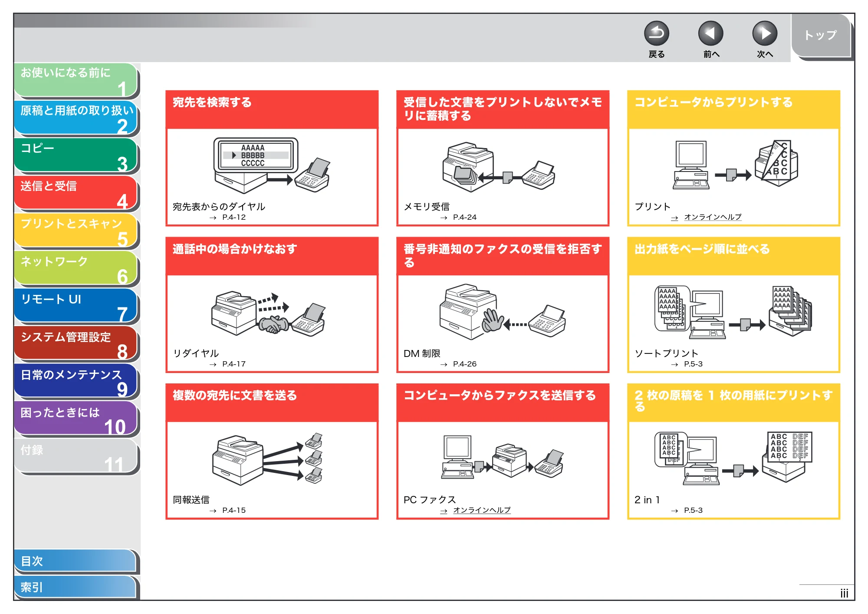
Task: Go to chapter 5 プリントとスキャン
Action: tap(76, 231)
